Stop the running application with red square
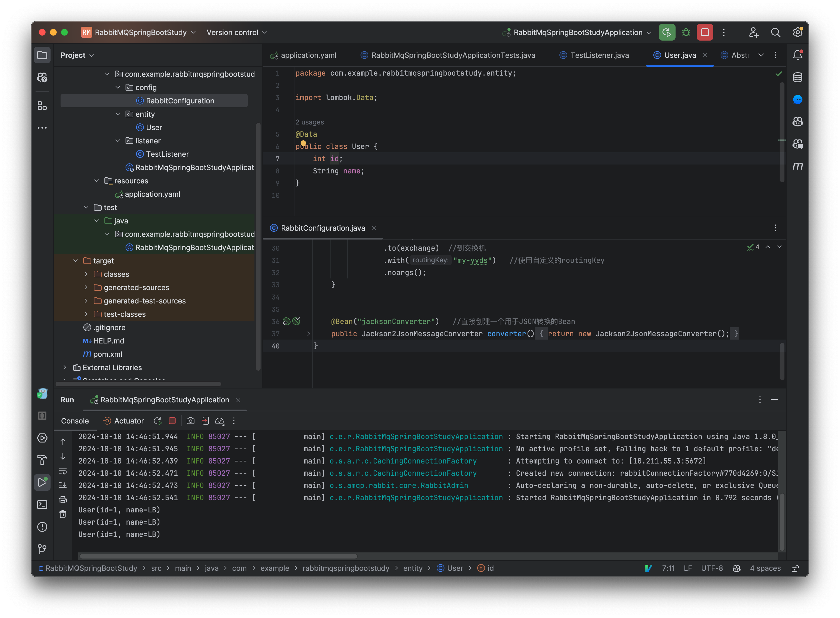 coord(705,33)
